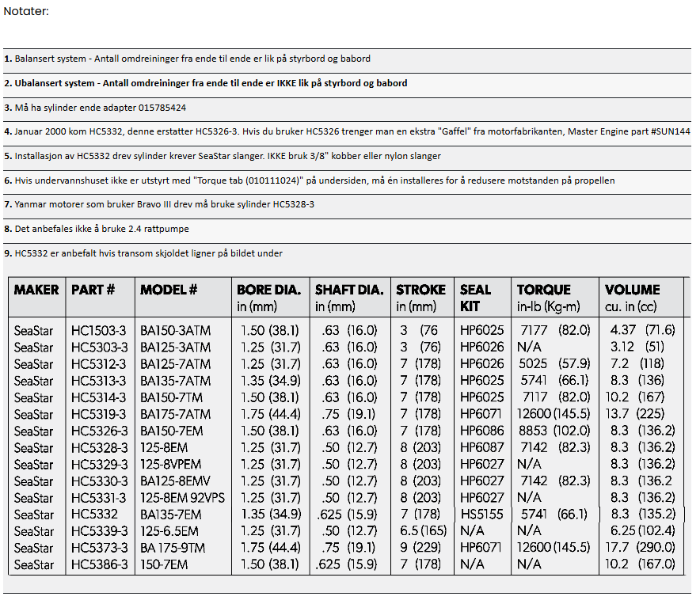Click the VOLUME column header

(632, 298)
